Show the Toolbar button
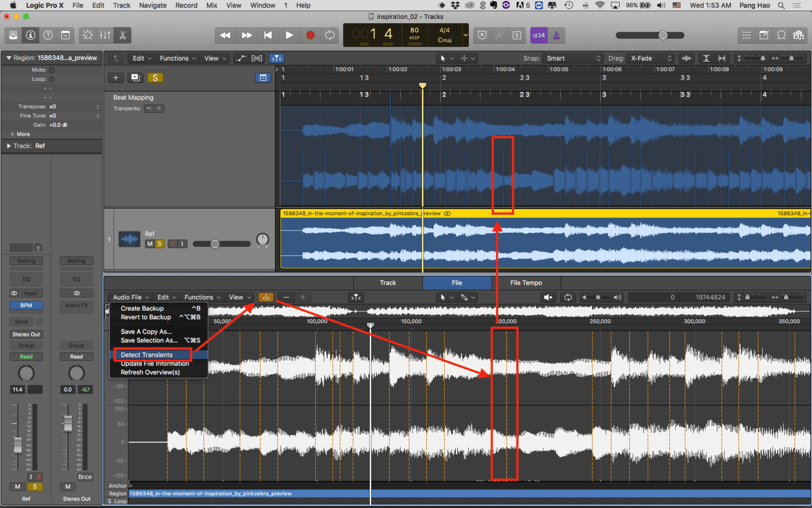 pyautogui.click(x=65, y=35)
